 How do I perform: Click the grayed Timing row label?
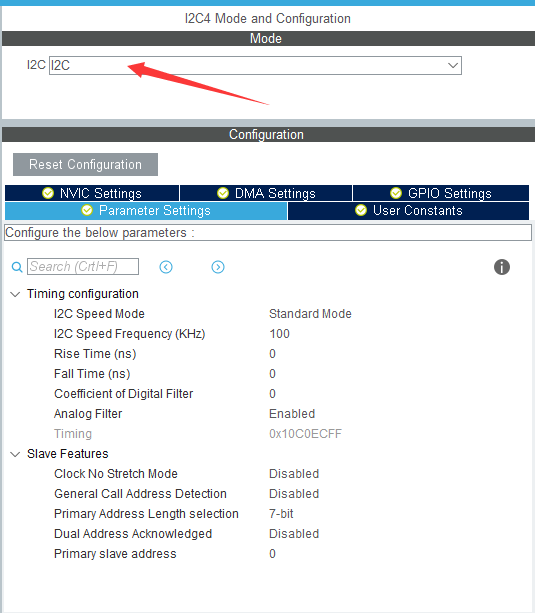pyautogui.click(x=73, y=434)
